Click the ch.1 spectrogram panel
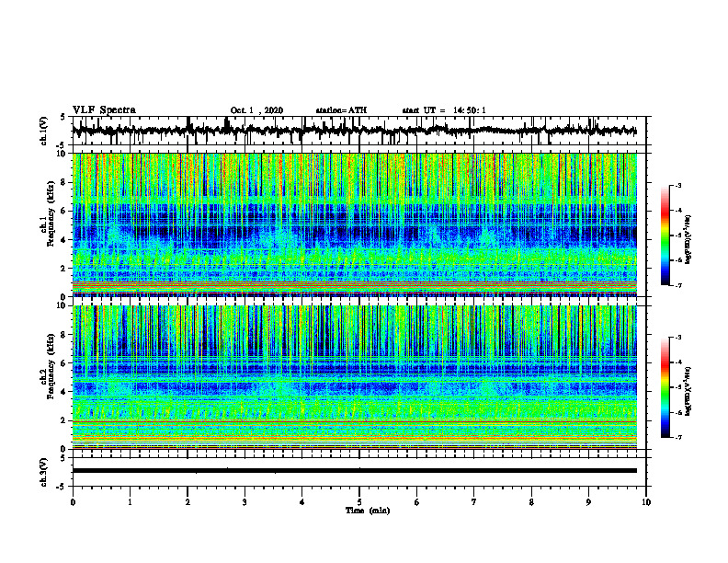Viewport: 728px width, 563px height. (x=354, y=224)
